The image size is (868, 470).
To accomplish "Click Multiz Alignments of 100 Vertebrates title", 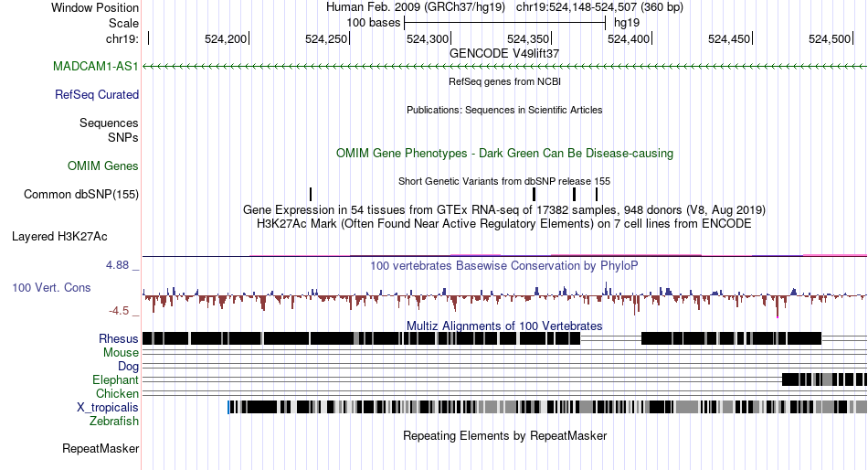I will (x=504, y=326).
